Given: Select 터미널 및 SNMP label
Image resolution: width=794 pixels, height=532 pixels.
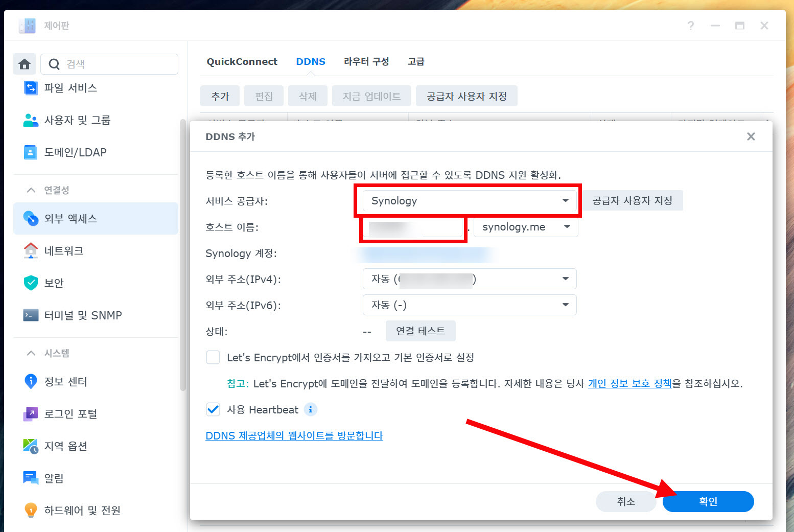Looking at the screenshot, I should click(x=83, y=315).
